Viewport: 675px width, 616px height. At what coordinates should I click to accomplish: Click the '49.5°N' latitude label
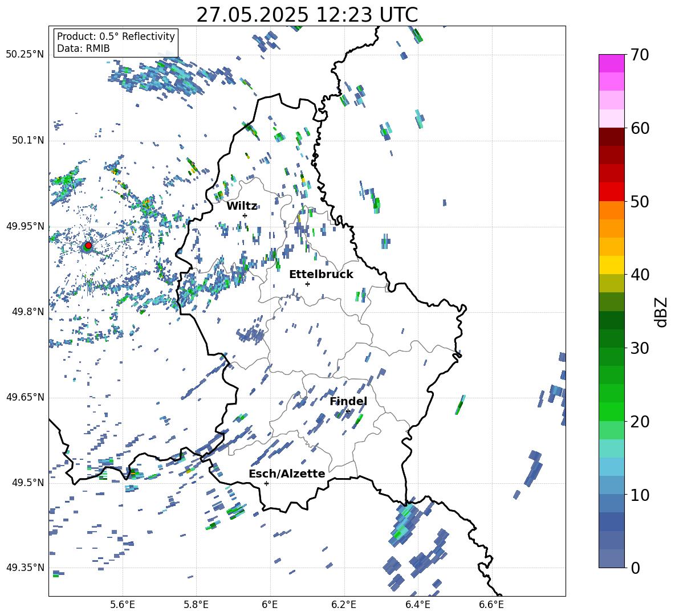point(29,482)
